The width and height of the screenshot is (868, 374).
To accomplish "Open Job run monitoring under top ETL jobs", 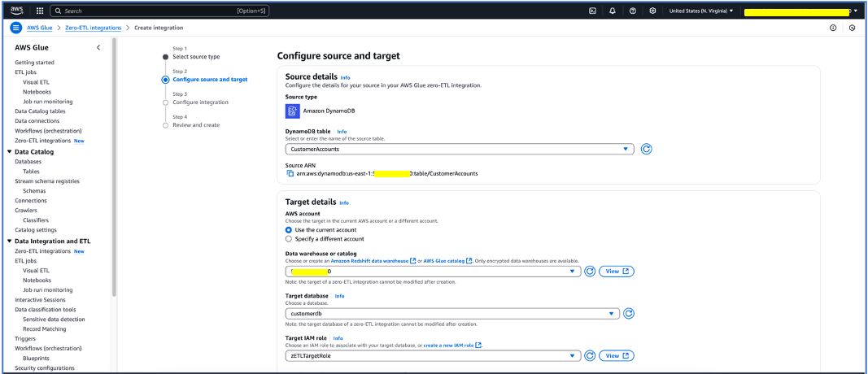I will click(48, 102).
